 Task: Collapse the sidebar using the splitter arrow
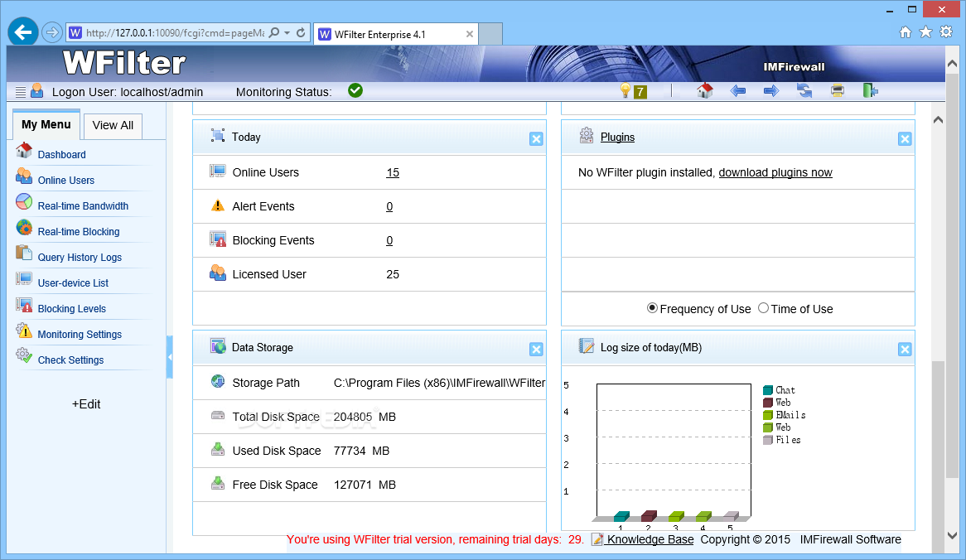[169, 357]
